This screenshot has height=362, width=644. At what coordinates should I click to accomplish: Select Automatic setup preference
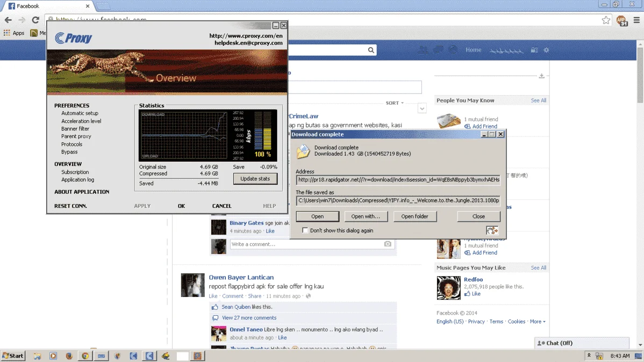click(80, 113)
